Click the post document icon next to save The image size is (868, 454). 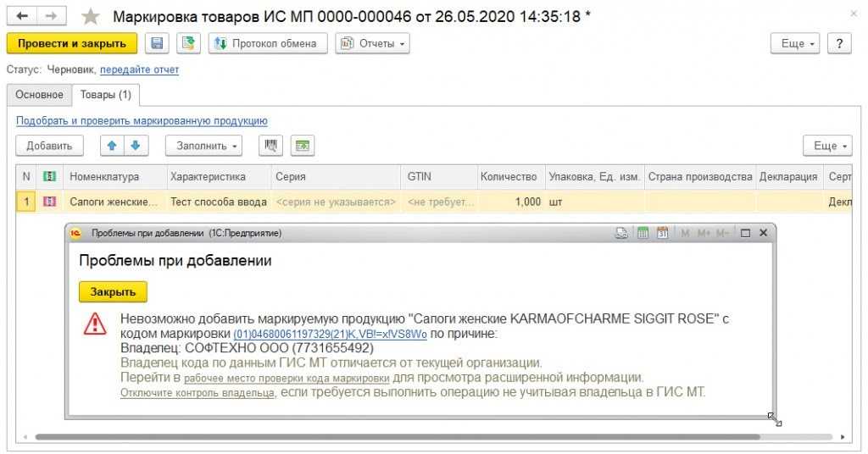(188, 44)
